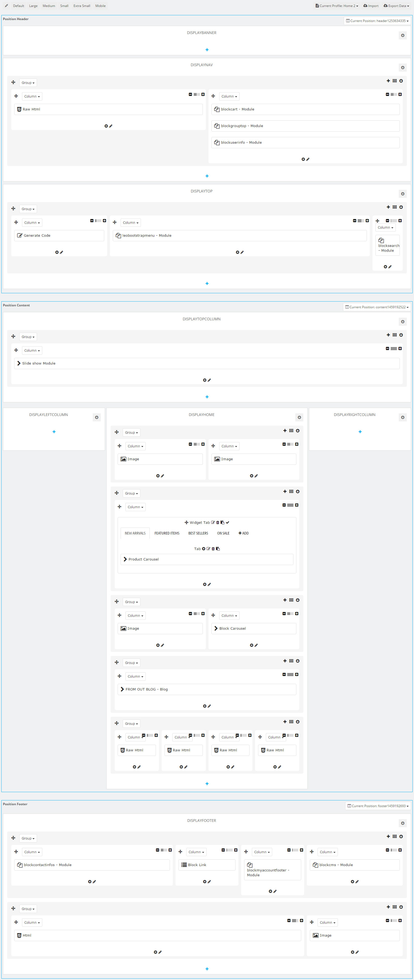
Task: Delete the Widget Tab using trash icon
Action: (218, 522)
